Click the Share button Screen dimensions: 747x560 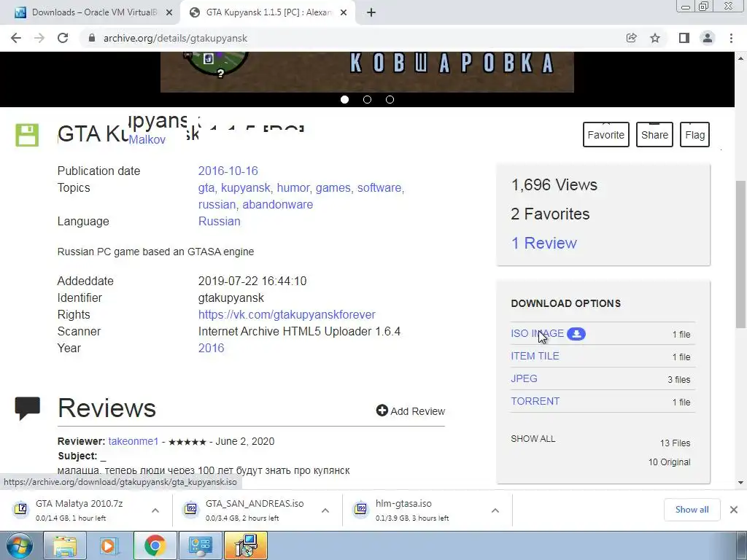[654, 135]
